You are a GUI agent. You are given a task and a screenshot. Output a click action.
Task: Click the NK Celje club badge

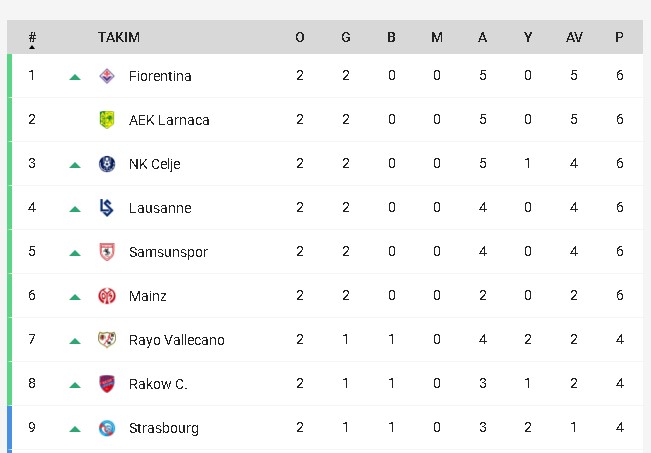coord(107,164)
